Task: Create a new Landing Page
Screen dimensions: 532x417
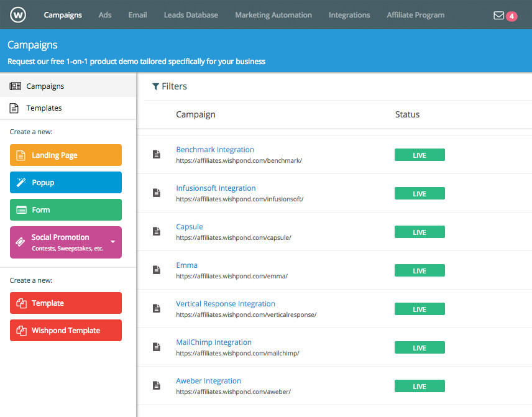Action: [66, 155]
